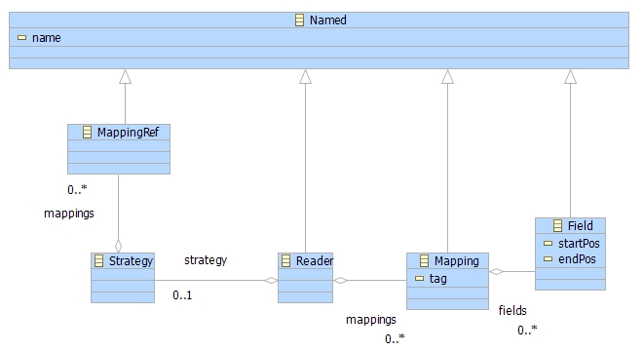The width and height of the screenshot is (644, 351).
Task: Select the Named class title
Action: (x=327, y=19)
